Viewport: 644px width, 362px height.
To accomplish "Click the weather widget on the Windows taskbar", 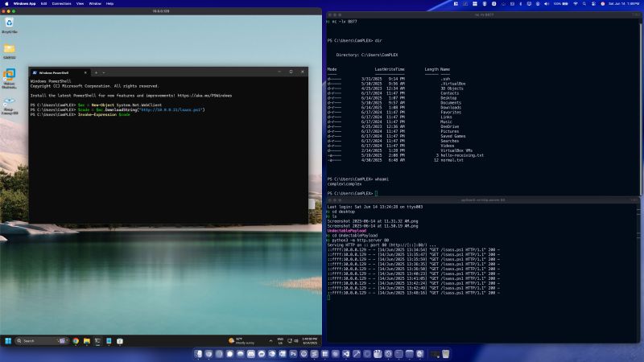I will click(239, 341).
